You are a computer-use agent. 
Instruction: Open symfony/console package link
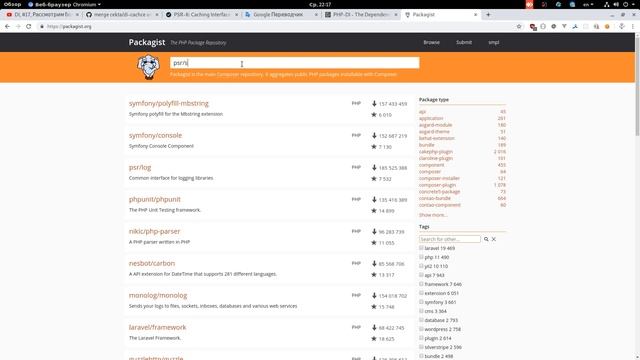pyautogui.click(x=156, y=136)
